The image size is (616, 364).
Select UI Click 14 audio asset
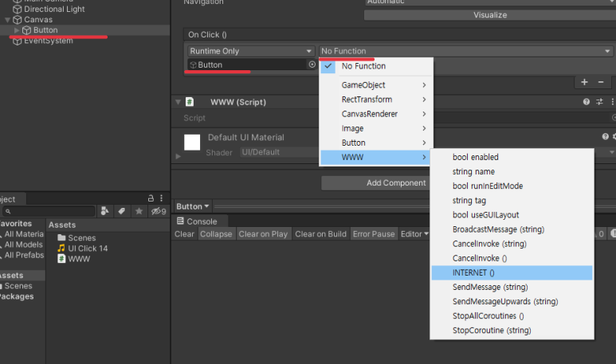coord(83,249)
